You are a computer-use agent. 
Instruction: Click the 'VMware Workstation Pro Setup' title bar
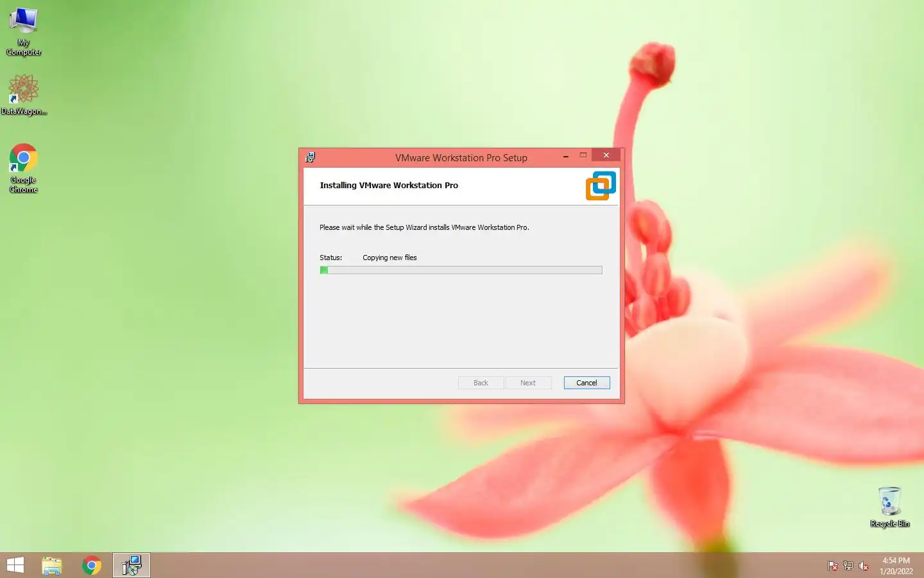tap(461, 157)
